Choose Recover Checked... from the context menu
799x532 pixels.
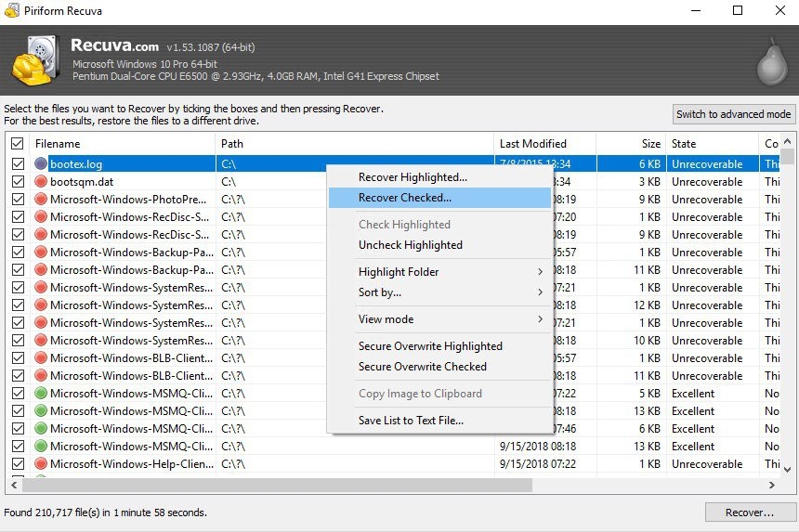pyautogui.click(x=439, y=198)
